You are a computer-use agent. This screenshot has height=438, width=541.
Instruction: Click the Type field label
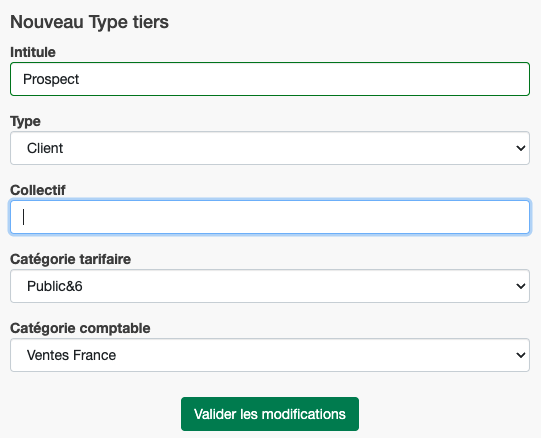[25, 121]
